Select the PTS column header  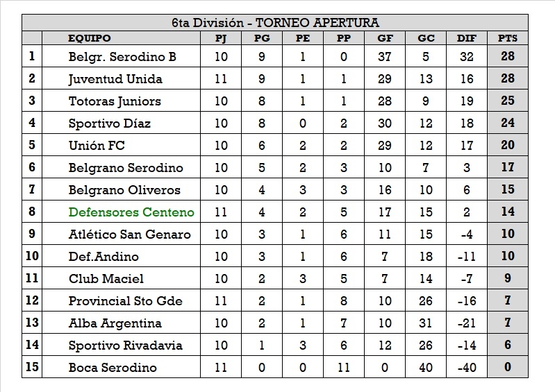tap(508, 38)
